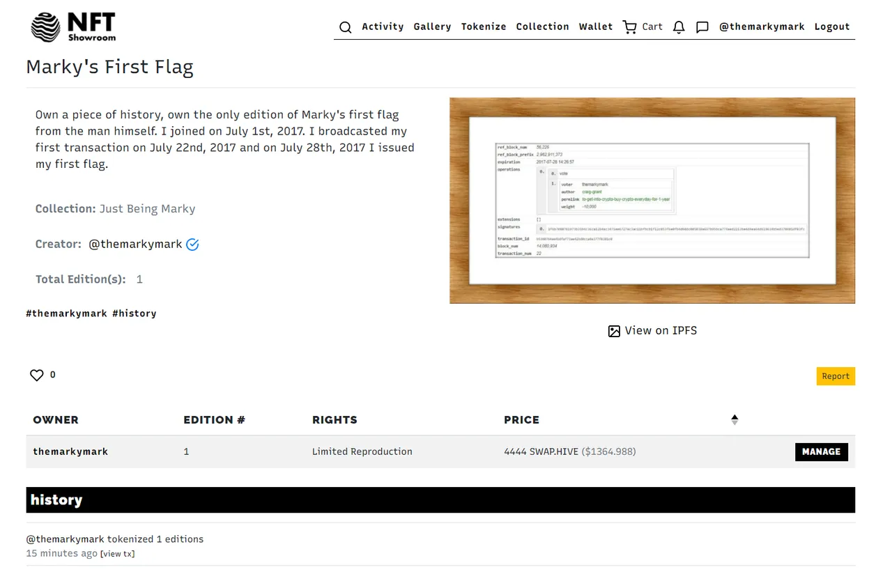
Task: Open the Tokenize page
Action: (484, 26)
